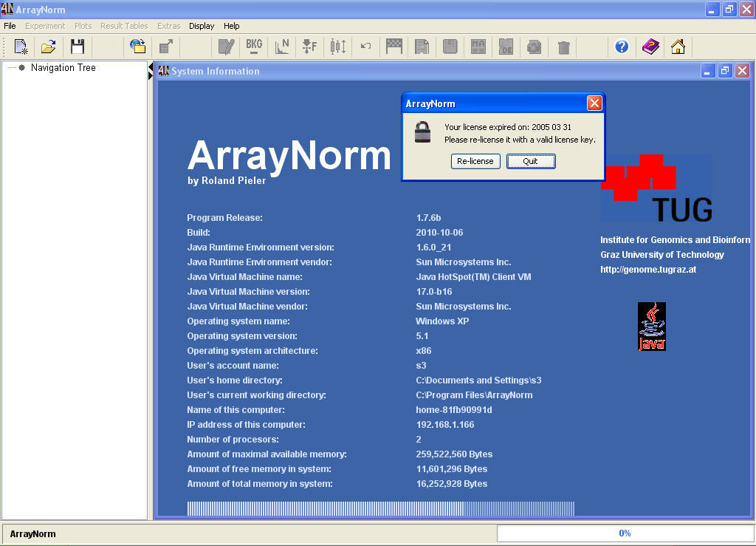Click the undo arrow icon
Image resolution: width=756 pixels, height=546 pixels.
[x=366, y=47]
